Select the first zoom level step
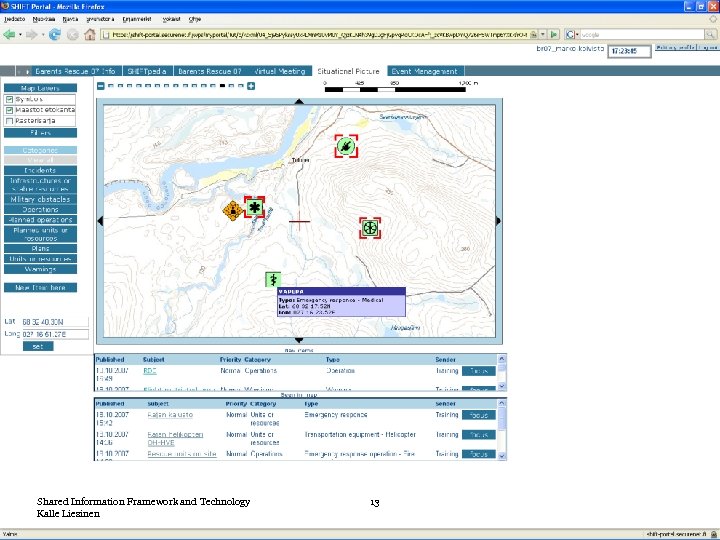Screen dimensions: 720x540 (x=111, y=86)
